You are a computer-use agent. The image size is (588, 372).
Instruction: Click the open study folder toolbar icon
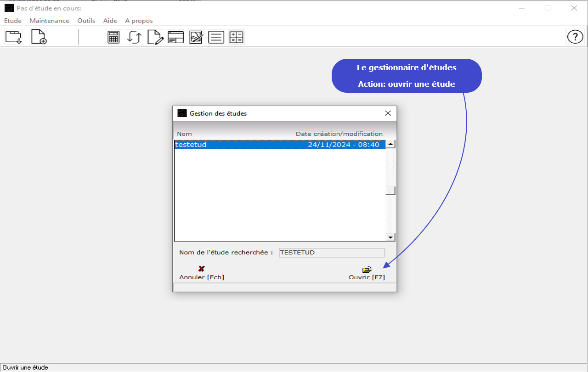coord(13,37)
